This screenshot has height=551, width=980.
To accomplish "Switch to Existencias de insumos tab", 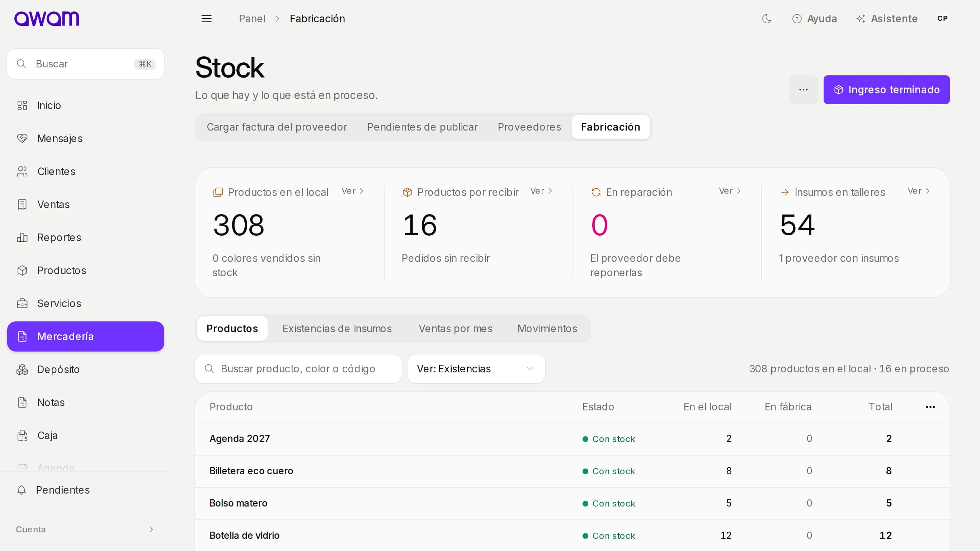I will 337,329.
